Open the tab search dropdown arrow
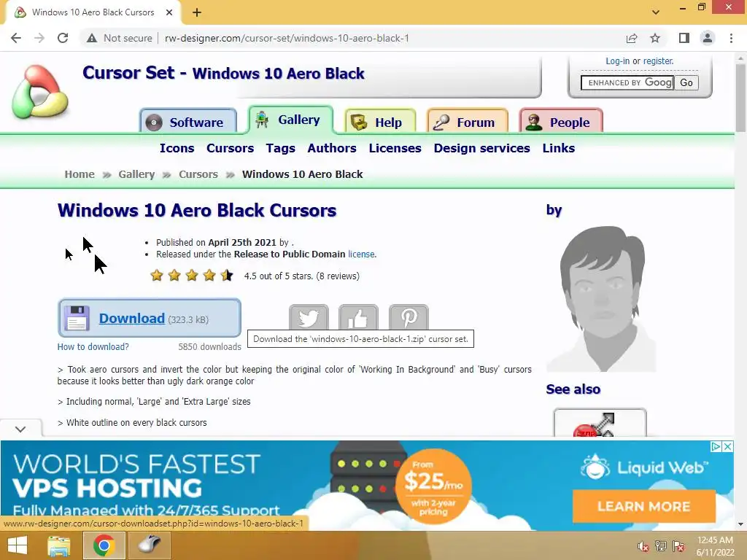747x560 pixels. (656, 12)
